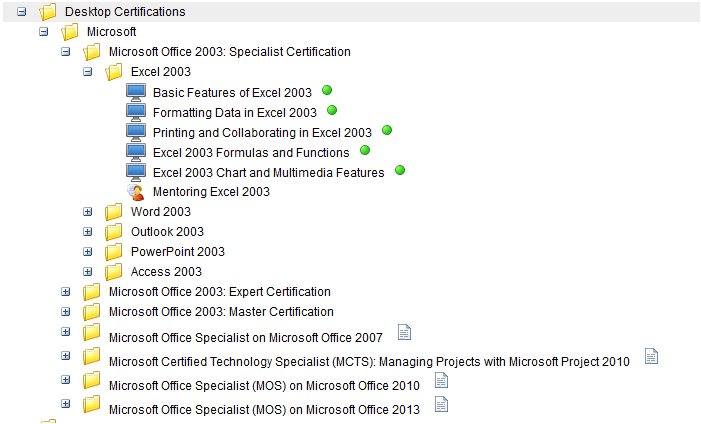Click the monitor icon beside Formatting Data in Excel 2003
The width and height of the screenshot is (701, 424).
tap(136, 112)
